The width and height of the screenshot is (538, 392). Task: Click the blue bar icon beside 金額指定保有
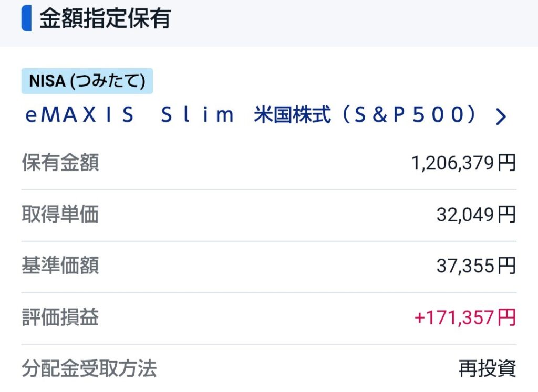pyautogui.click(x=26, y=19)
